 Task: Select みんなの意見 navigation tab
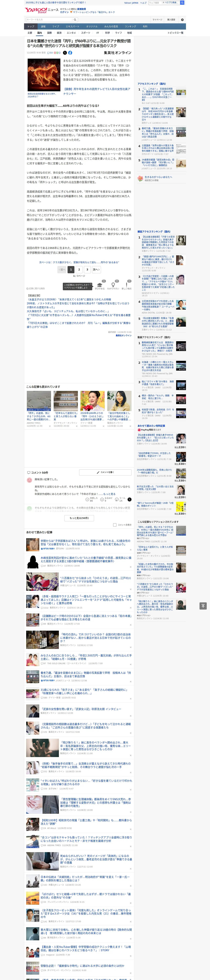pos(111,27)
